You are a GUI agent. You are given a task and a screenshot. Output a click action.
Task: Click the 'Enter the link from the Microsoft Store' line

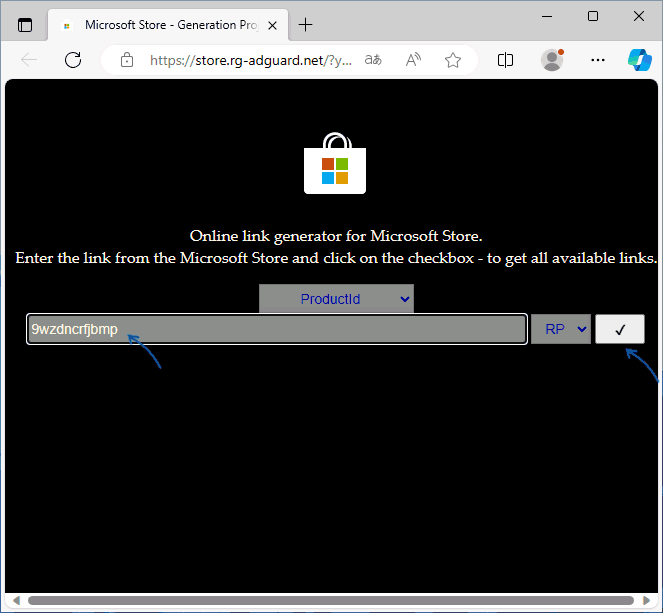[336, 258]
